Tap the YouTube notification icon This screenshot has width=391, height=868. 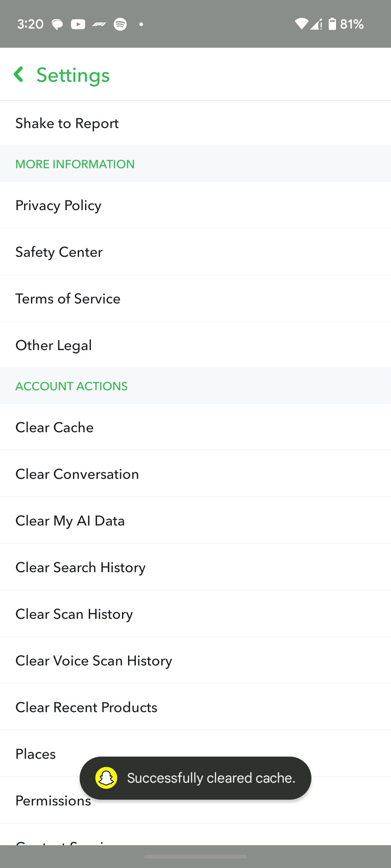coord(78,24)
